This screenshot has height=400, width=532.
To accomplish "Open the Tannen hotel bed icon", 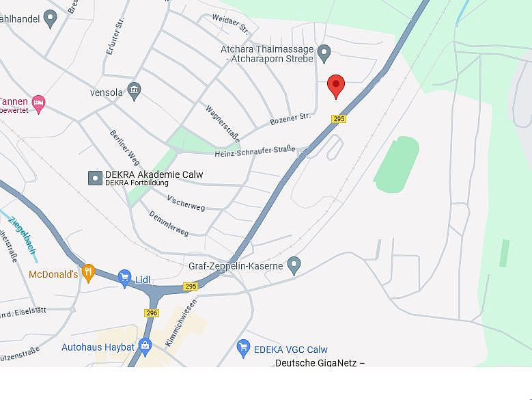I will click(38, 104).
